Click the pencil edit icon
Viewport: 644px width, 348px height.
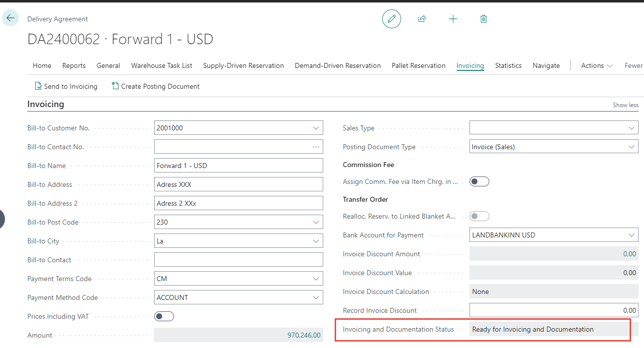391,19
